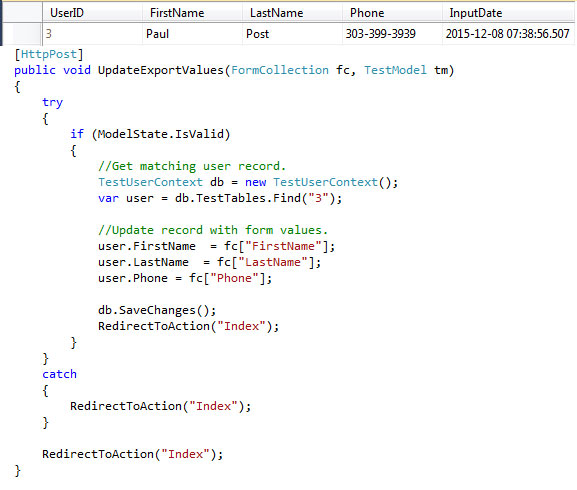Click the HttpPost attribute
This screenshot has height=490, width=577.
49,54
